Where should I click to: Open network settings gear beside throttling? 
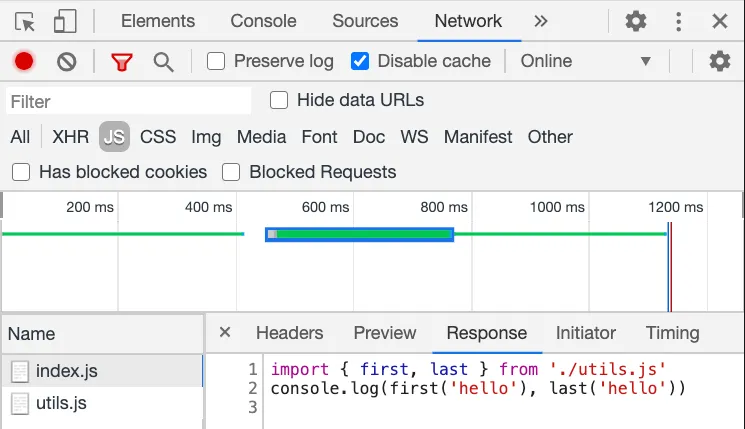(x=720, y=61)
